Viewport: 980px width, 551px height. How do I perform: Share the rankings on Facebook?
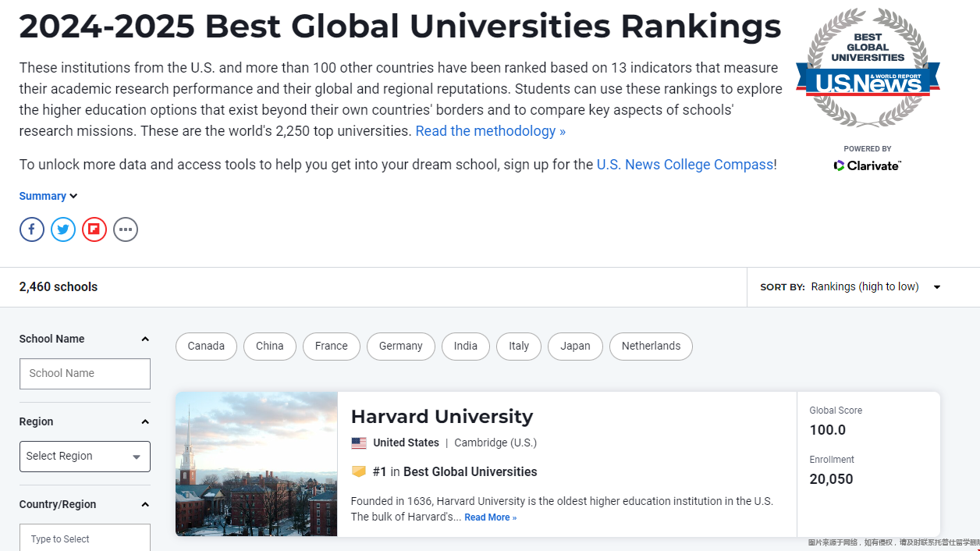(32, 229)
